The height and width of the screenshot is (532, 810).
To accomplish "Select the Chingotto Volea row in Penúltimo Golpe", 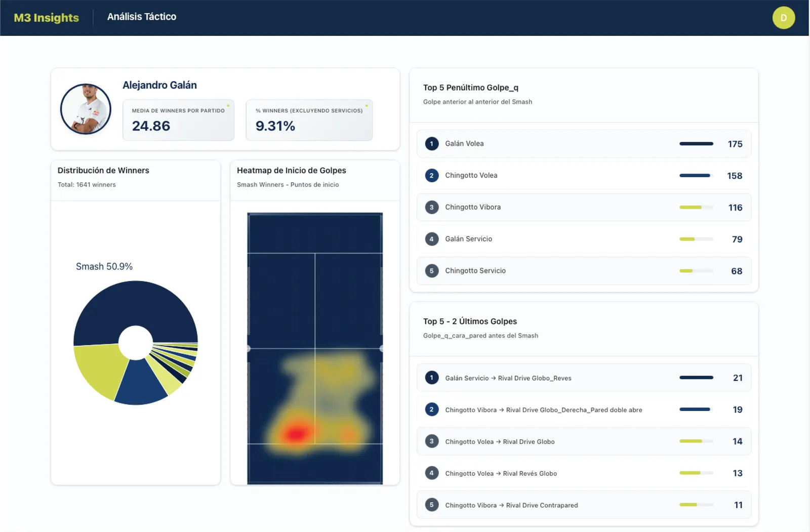I will pyautogui.click(x=584, y=176).
